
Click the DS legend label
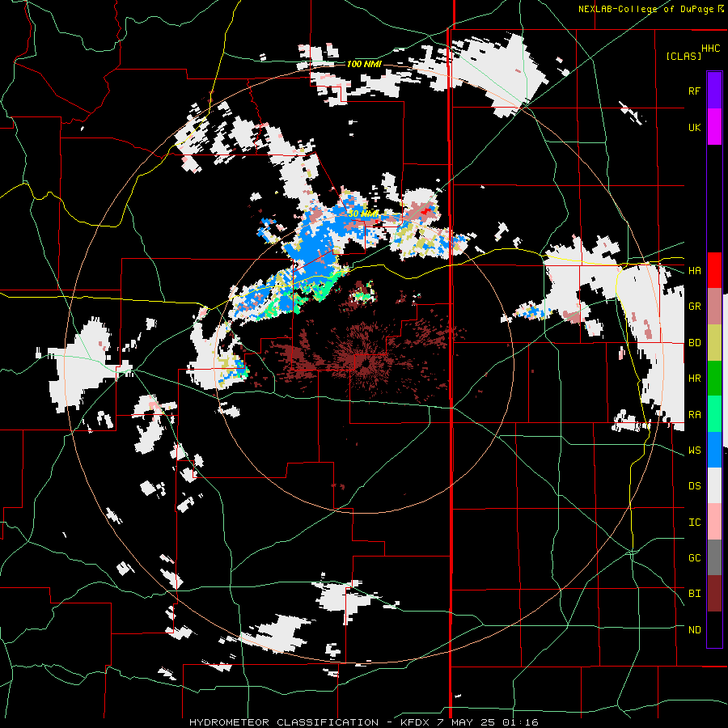click(694, 486)
